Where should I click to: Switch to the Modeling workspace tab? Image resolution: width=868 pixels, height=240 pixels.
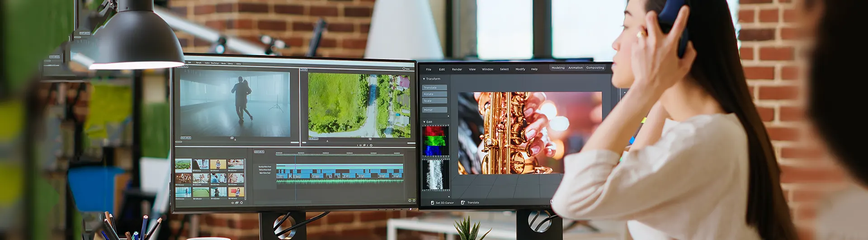(x=558, y=67)
